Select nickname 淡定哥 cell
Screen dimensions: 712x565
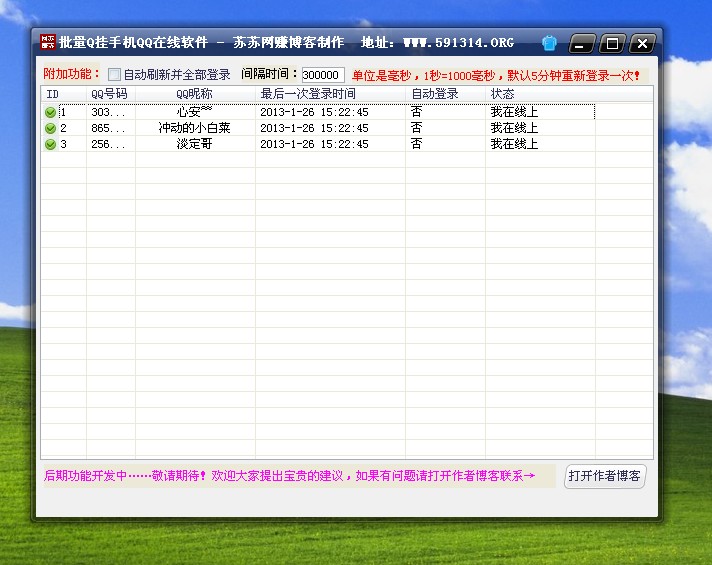click(194, 144)
